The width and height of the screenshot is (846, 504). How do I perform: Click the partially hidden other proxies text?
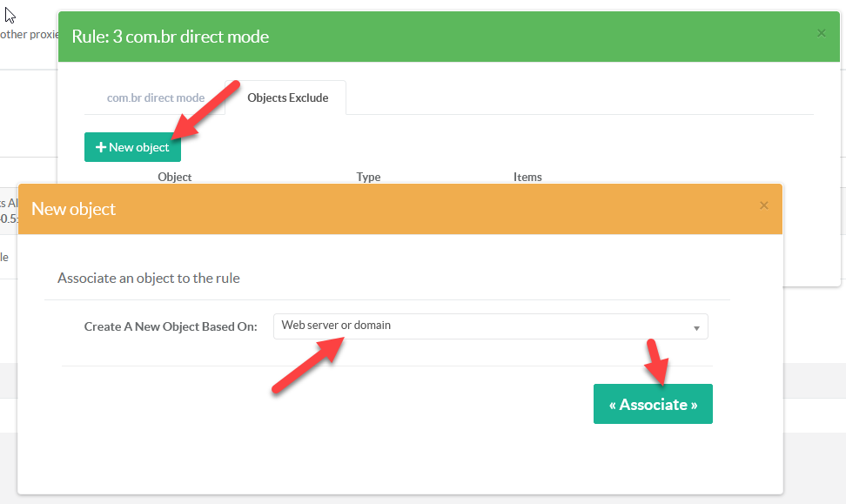pos(28,35)
